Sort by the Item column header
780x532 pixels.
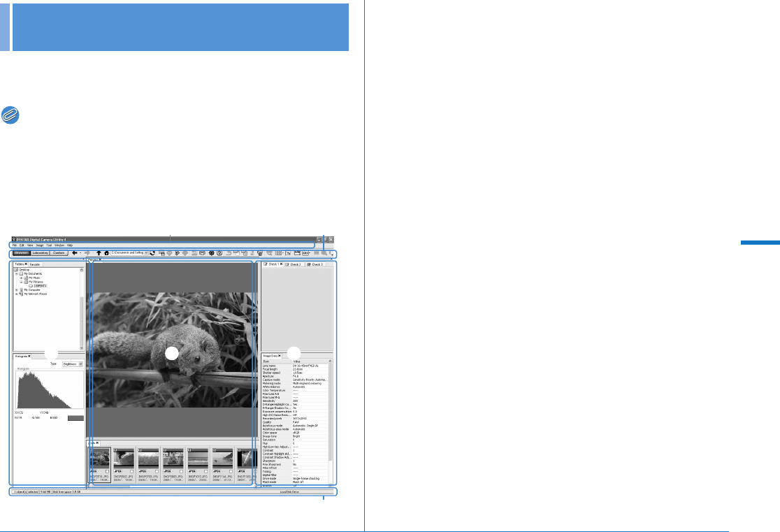click(x=277, y=361)
